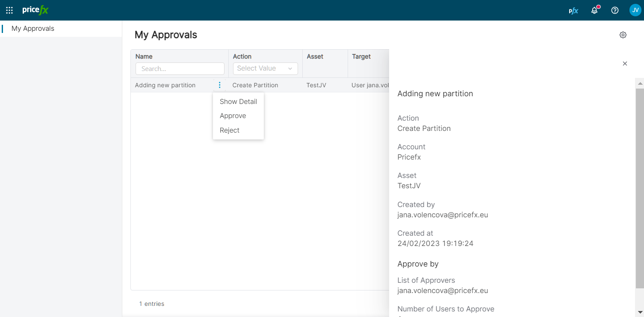The width and height of the screenshot is (644, 317).
Task: Click the Adding new partition row name
Action: 165,85
